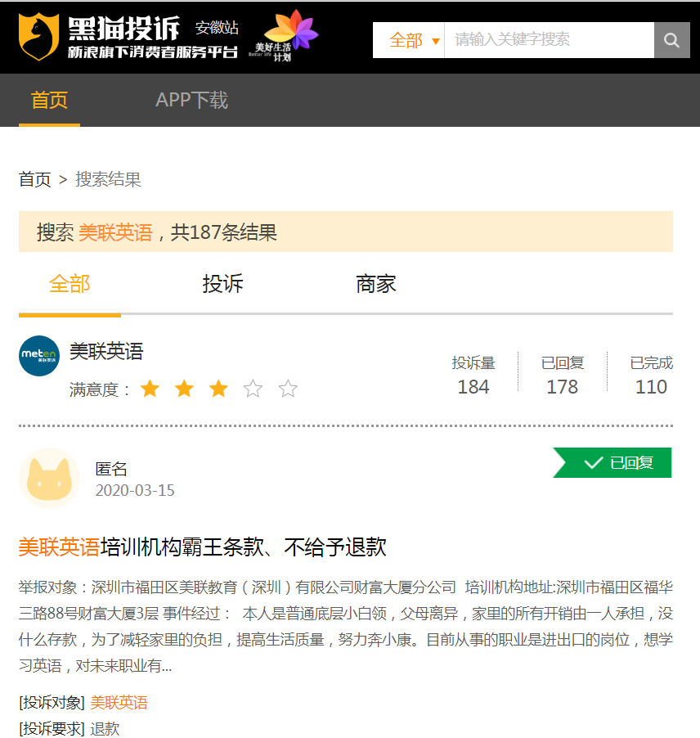
Task: Click the third filled satisfaction star
Action: click(218, 389)
